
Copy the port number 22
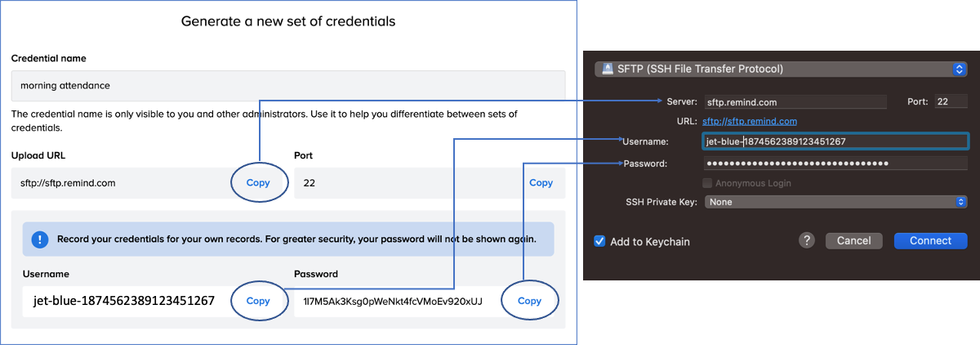click(541, 183)
